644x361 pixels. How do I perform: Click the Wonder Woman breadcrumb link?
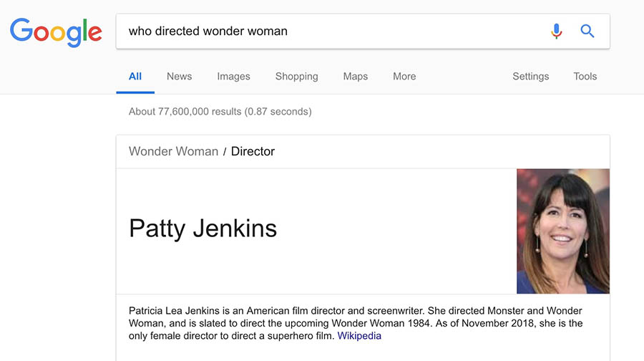tap(173, 151)
